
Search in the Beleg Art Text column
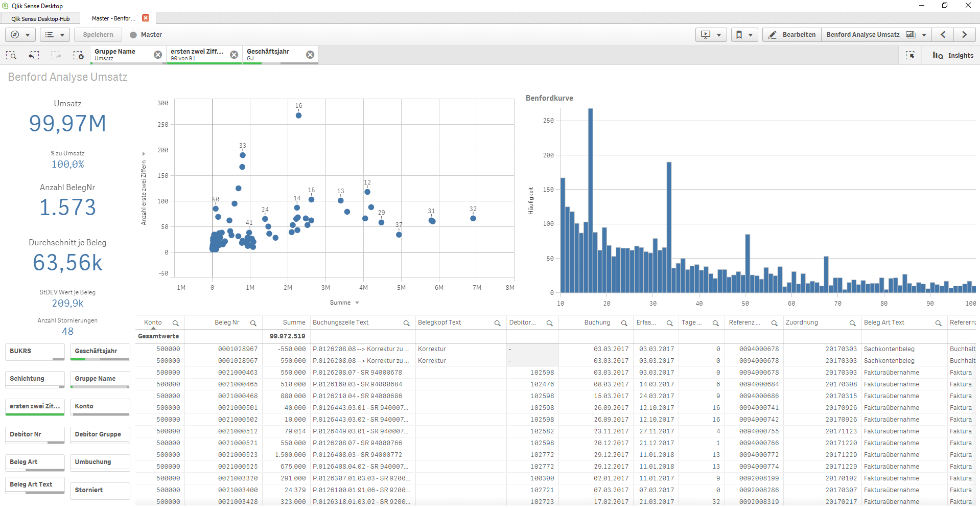(x=938, y=323)
